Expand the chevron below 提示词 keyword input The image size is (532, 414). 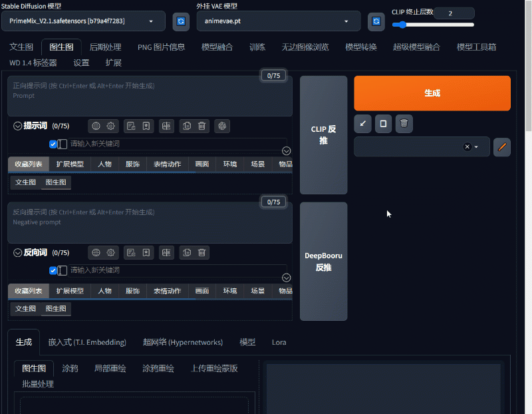point(287,151)
